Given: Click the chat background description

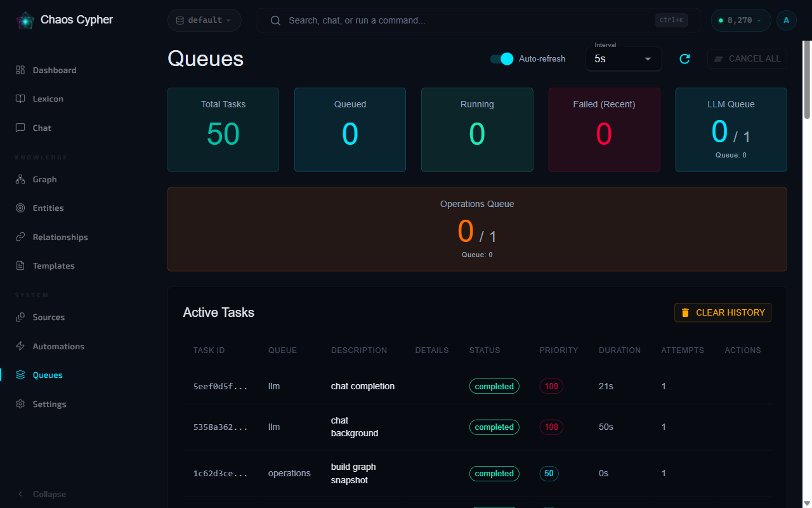Looking at the screenshot, I should (x=355, y=427).
